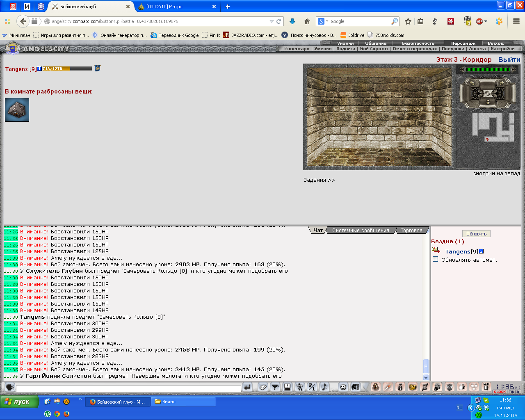Click the Выйти link to leave the dungeon
This screenshot has width=525, height=420.
(x=509, y=59)
